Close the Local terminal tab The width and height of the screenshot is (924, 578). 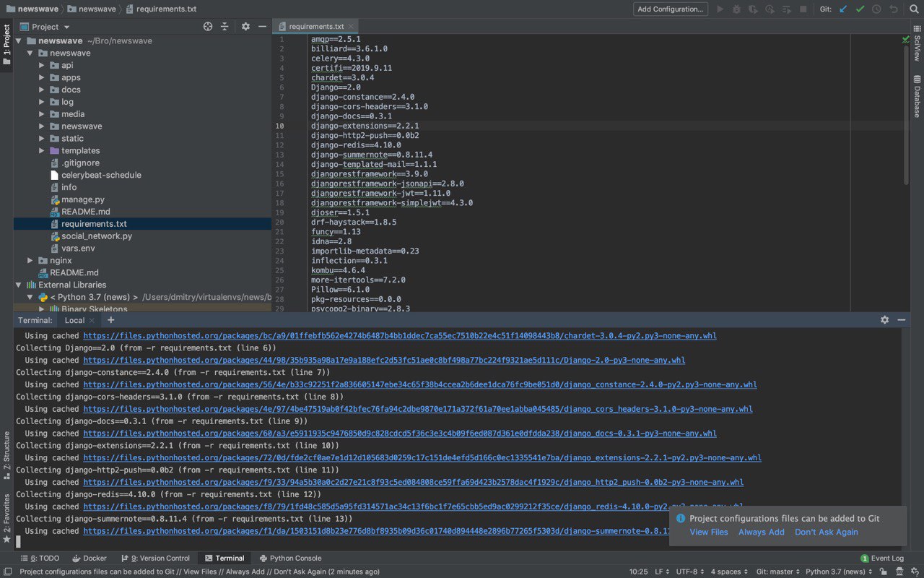[92, 321]
